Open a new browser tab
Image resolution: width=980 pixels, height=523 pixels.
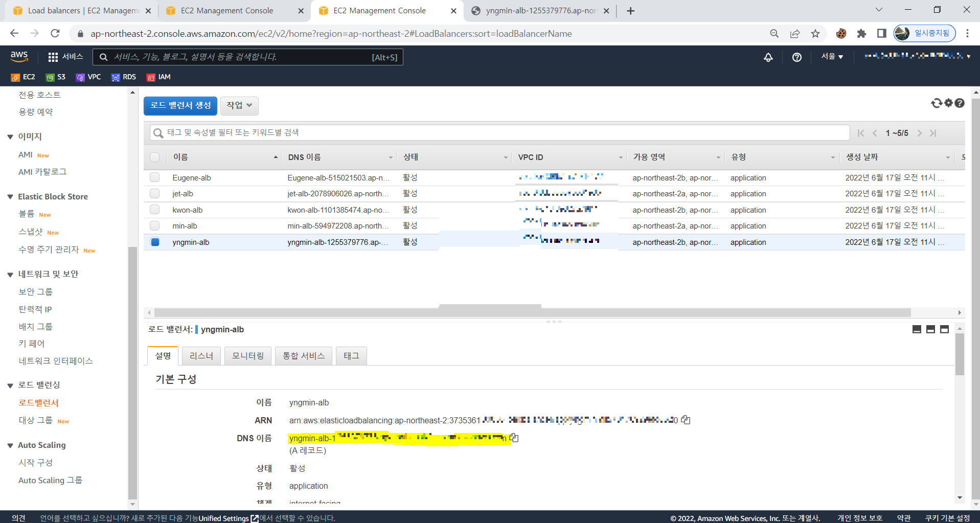pyautogui.click(x=631, y=11)
